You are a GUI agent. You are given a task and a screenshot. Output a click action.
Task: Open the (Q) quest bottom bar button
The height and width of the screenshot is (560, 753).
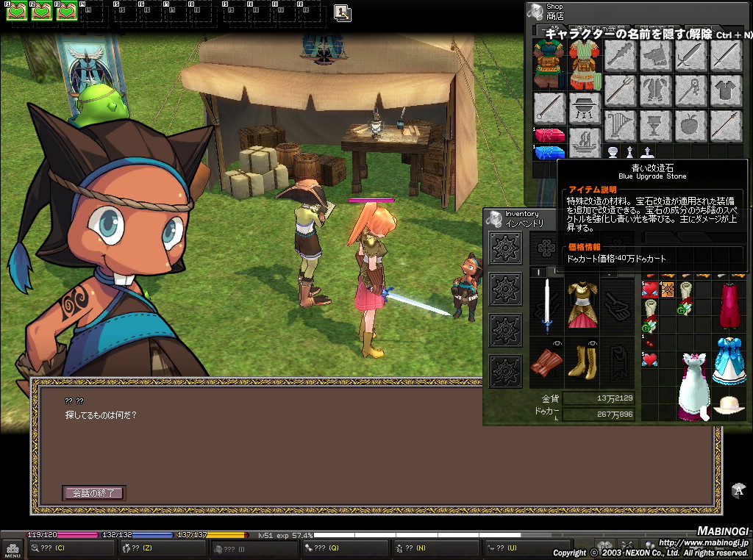(345, 548)
